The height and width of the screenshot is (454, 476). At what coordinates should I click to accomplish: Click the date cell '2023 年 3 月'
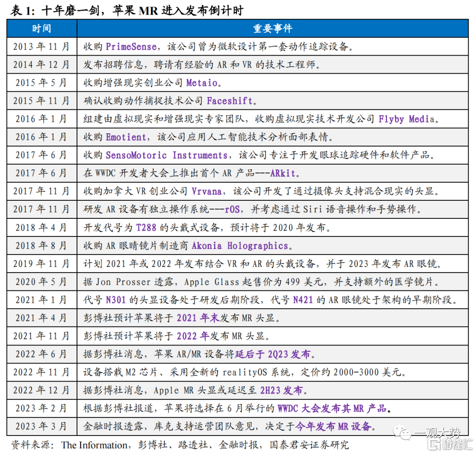pos(41,427)
